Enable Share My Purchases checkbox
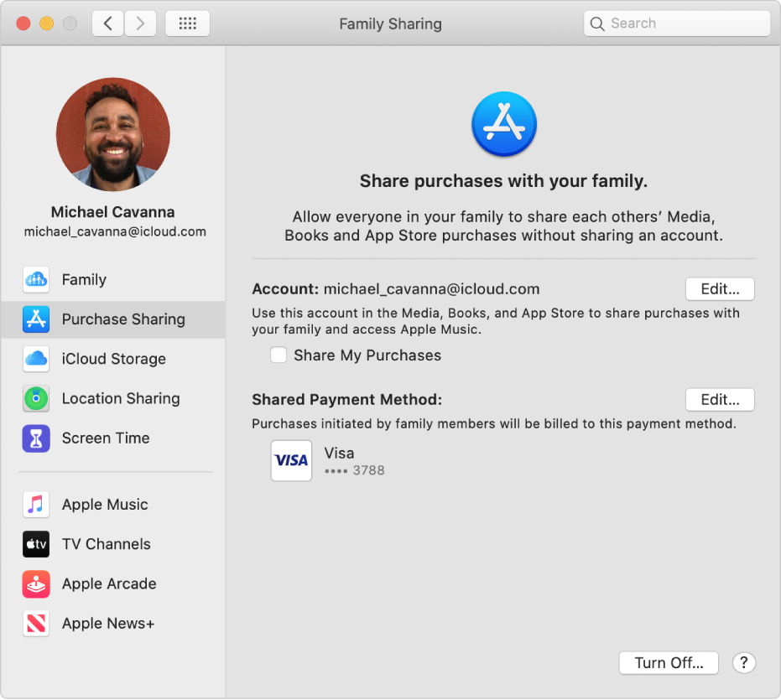Screen dimensions: 781x700 (279, 355)
